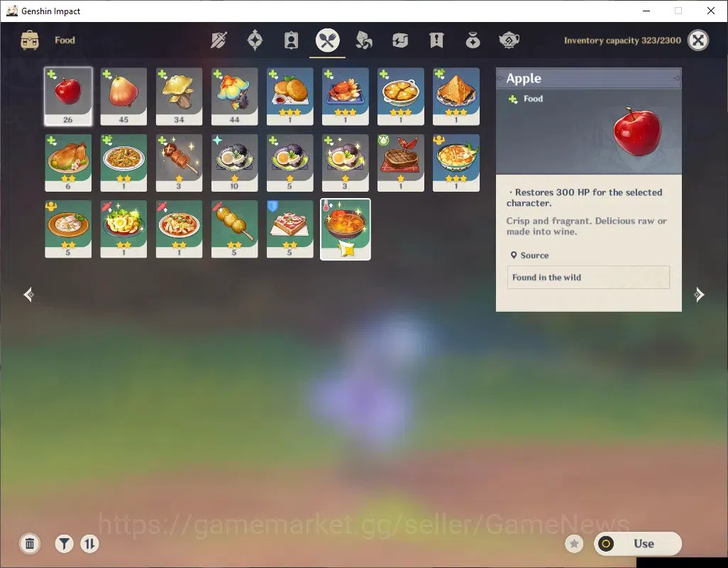Image resolution: width=728 pixels, height=568 pixels.
Task: Select the golden mushroom with count 34
Action: (x=179, y=97)
